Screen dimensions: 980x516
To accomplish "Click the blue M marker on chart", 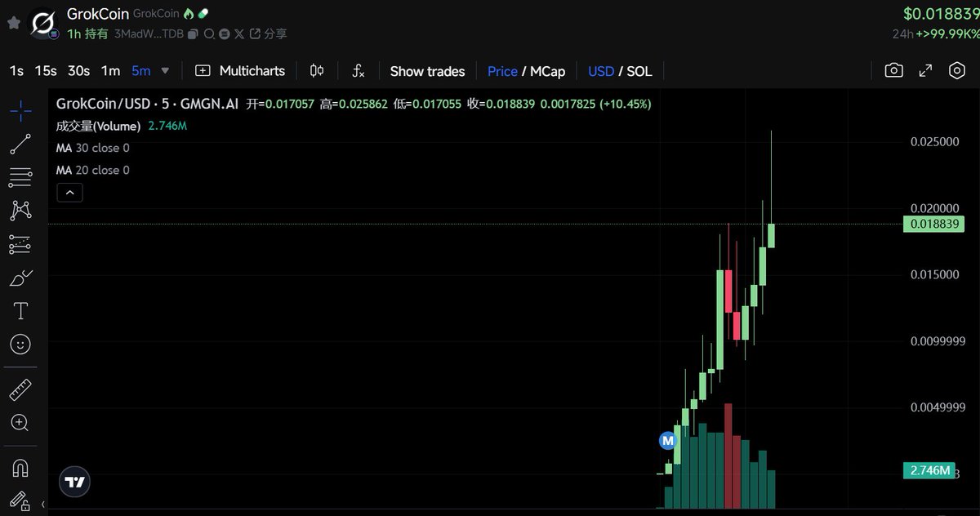I will click(x=668, y=441).
